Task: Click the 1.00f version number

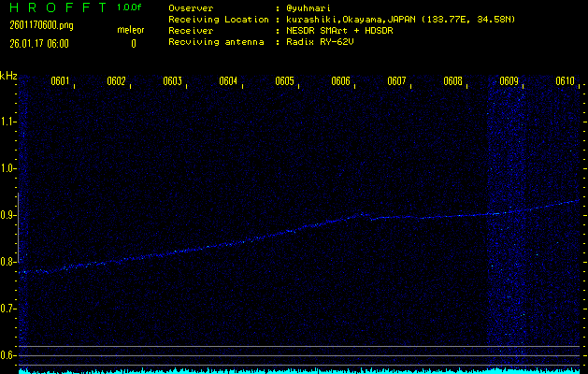Action: click(130, 7)
